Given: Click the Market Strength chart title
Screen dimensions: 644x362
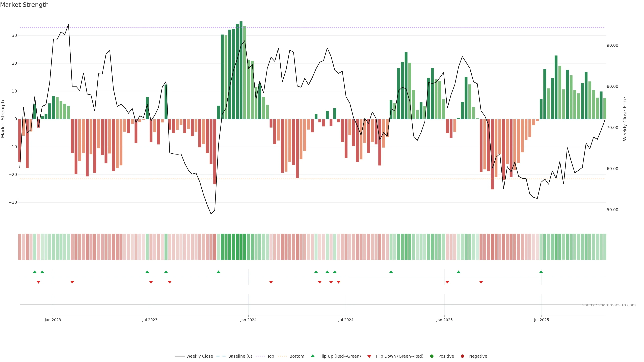Looking at the screenshot, I should point(24,5).
